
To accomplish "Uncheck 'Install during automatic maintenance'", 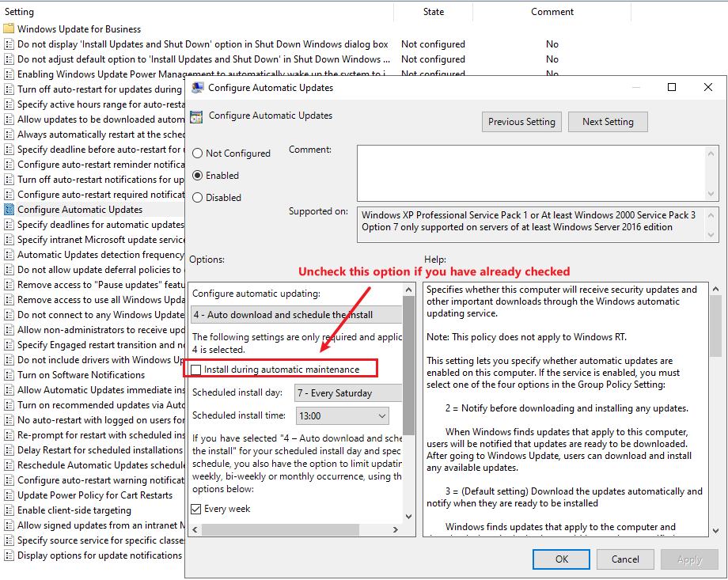I will tap(195, 368).
